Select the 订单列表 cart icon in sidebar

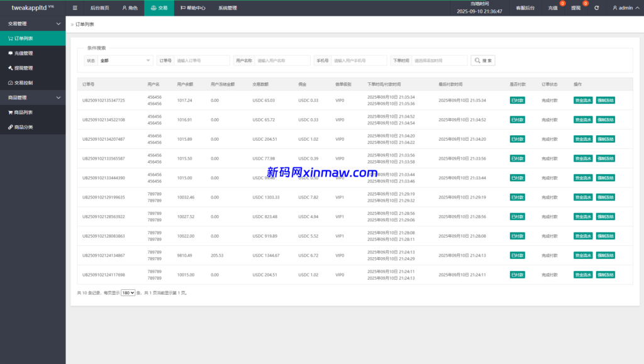[11, 38]
